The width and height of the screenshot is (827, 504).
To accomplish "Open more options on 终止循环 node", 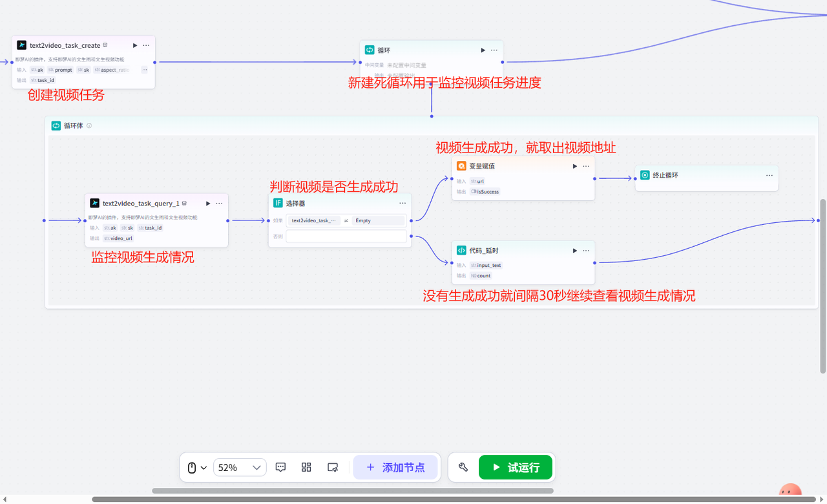I will tap(769, 175).
